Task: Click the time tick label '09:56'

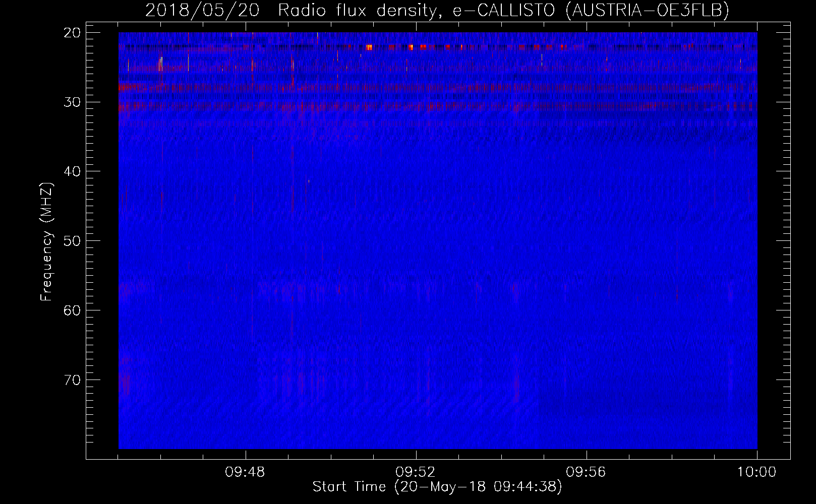Action: pos(586,472)
